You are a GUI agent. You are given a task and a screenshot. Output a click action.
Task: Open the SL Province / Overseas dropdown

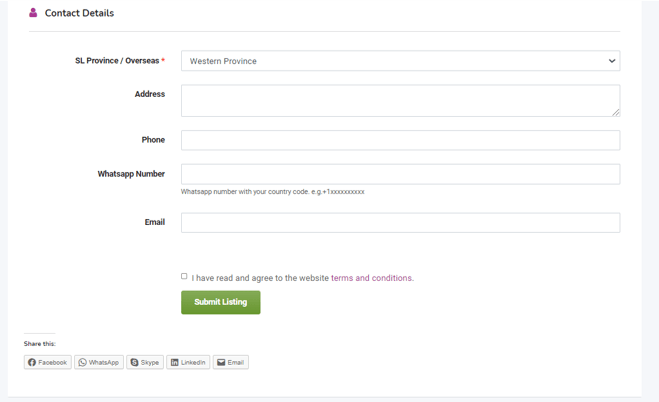click(400, 61)
